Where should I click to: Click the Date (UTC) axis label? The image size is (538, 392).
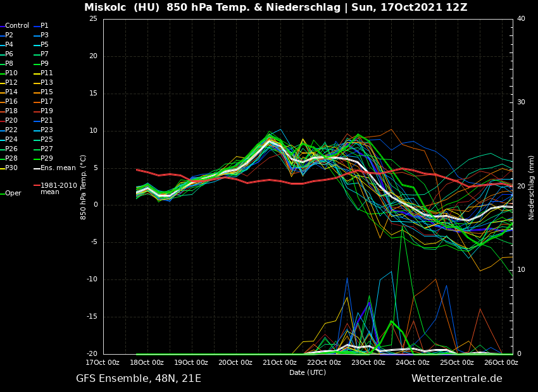click(308, 372)
